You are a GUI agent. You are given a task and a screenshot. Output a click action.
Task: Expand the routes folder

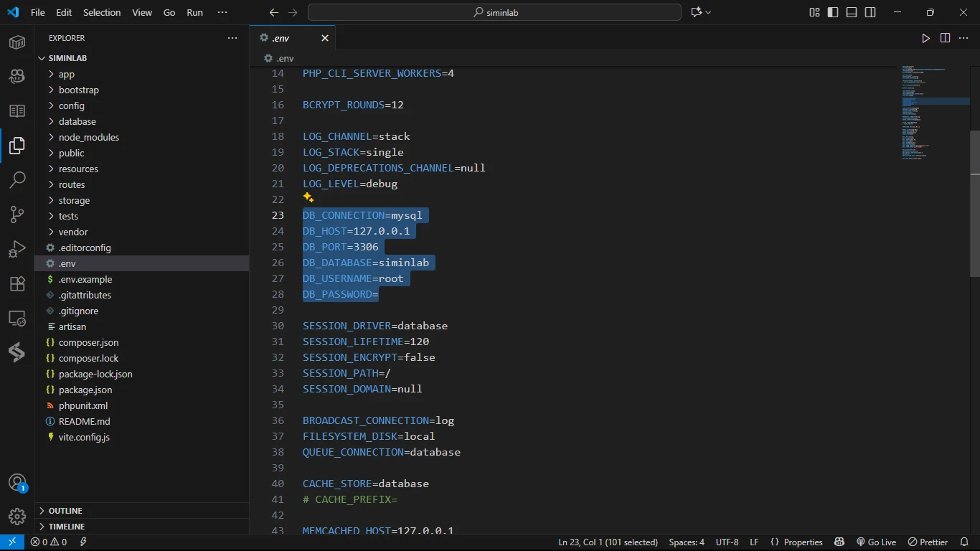72,184
